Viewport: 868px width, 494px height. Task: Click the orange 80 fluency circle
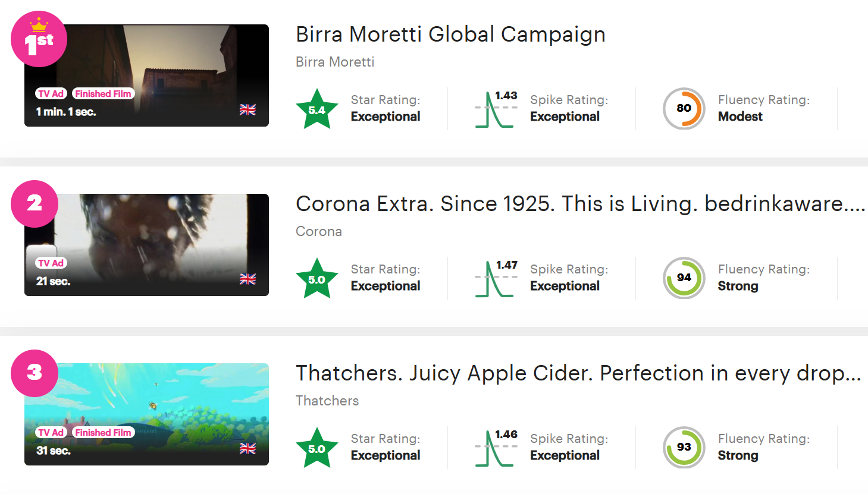(684, 108)
